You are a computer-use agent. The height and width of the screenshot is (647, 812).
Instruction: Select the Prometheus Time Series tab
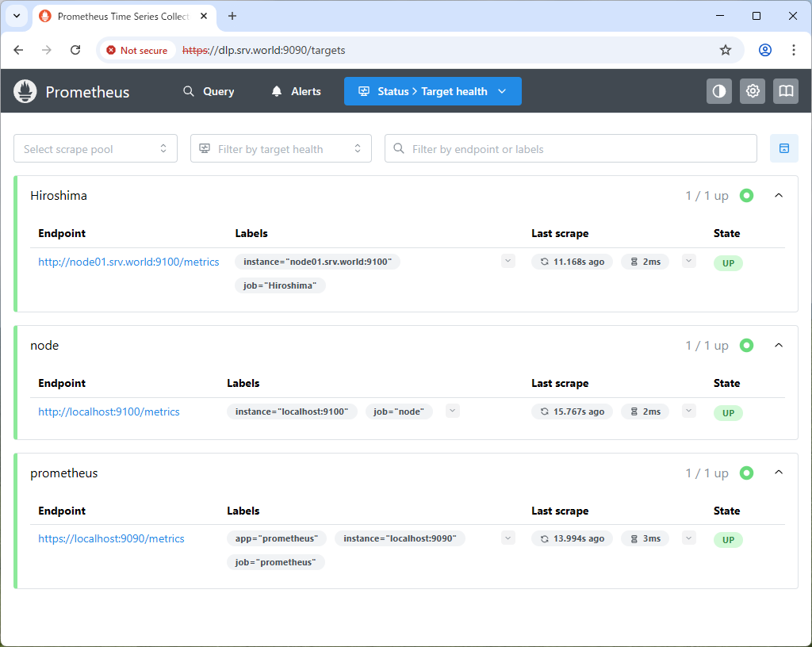click(124, 17)
